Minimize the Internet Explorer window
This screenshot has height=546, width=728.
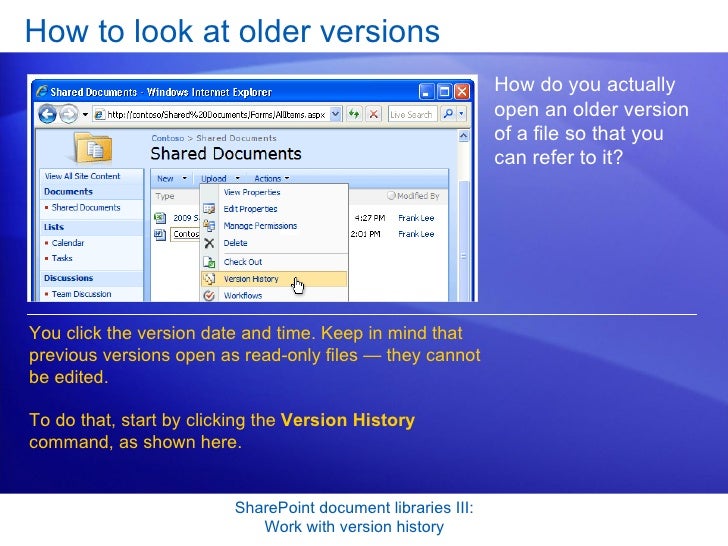click(x=426, y=91)
